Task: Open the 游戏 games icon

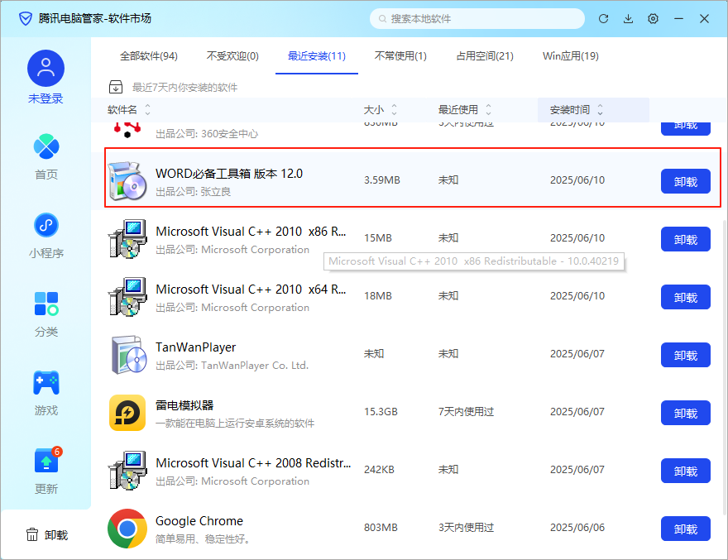Action: [x=46, y=382]
